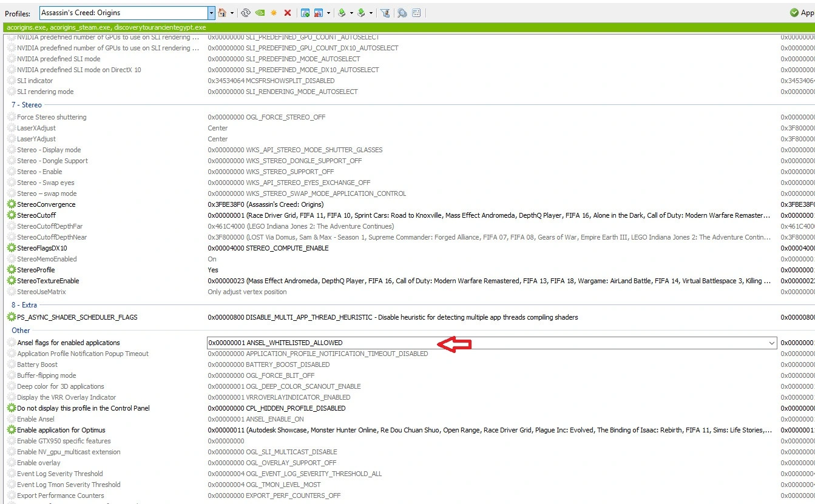Image resolution: width=815 pixels, height=504 pixels.
Task: Click the gear icon beside StereoProfile
Action: click(12, 270)
